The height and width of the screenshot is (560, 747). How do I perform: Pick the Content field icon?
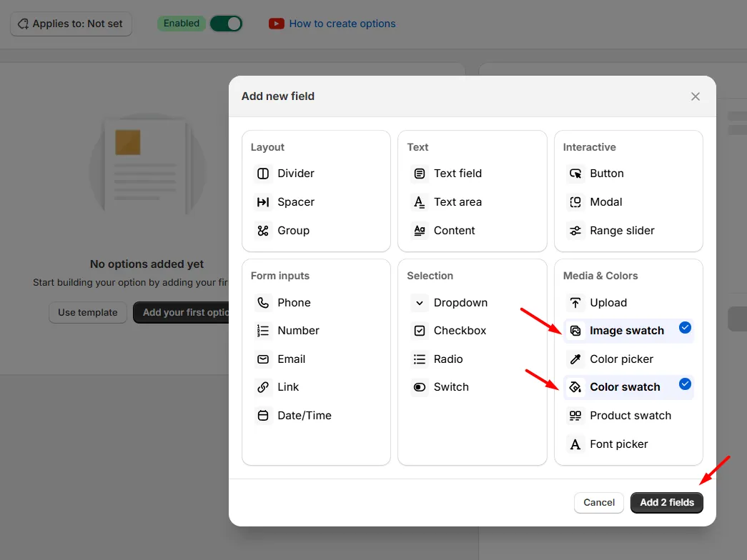click(x=419, y=231)
